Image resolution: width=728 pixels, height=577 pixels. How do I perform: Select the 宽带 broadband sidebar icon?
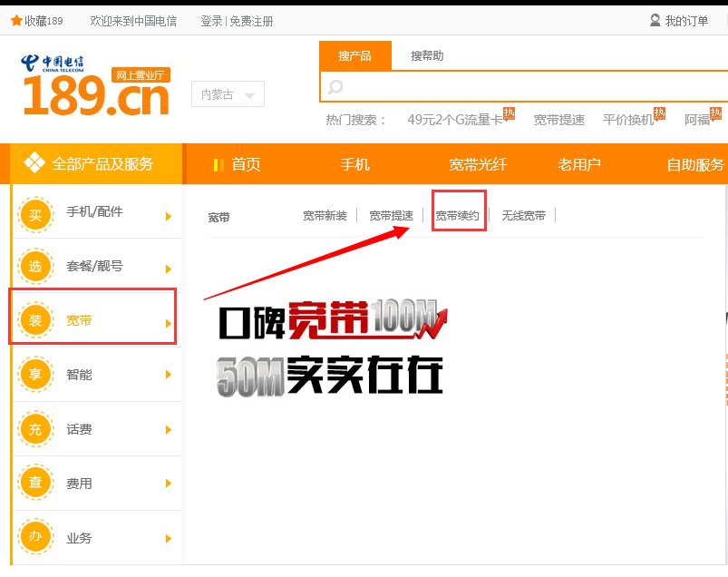point(35,318)
